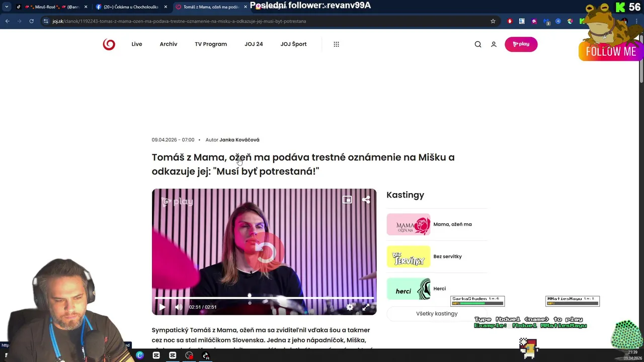The width and height of the screenshot is (644, 362).
Task: Enter fullscreen on video player
Action: point(366,307)
